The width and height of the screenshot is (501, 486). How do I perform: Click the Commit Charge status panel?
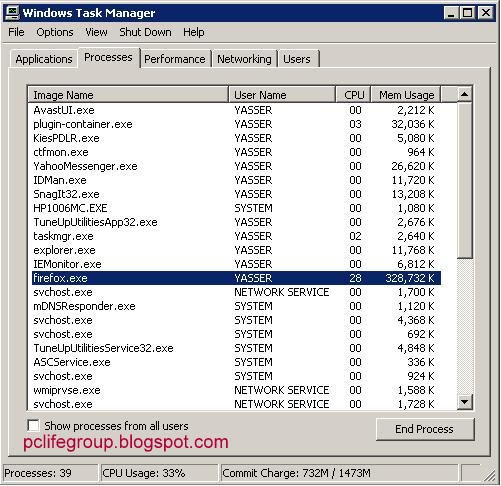click(339, 473)
